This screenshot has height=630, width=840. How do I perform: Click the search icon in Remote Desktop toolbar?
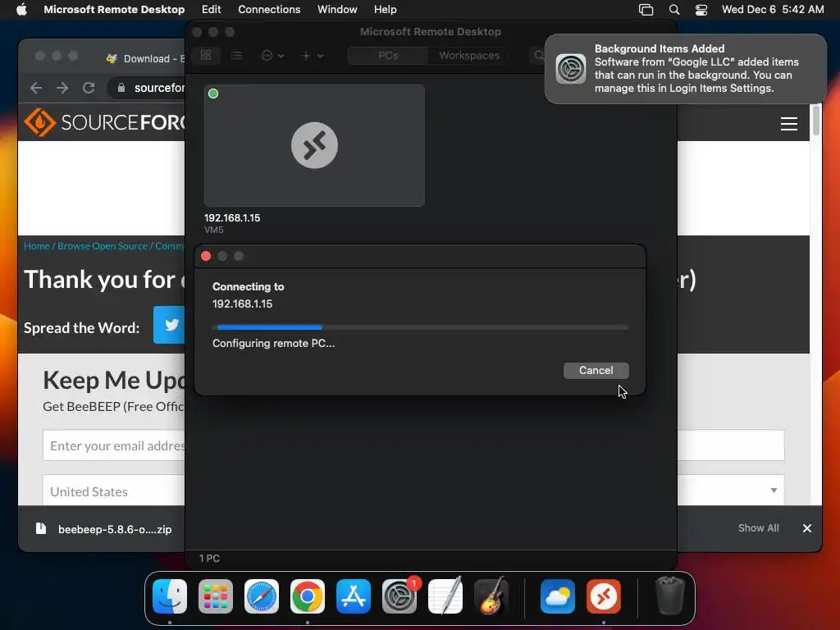[538, 55]
